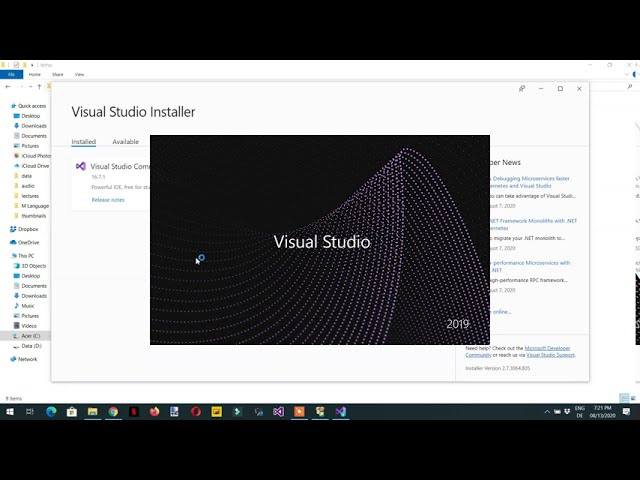
Task: Click the Properties icon in Explorer title bar
Action: pyautogui.click(x=16, y=65)
